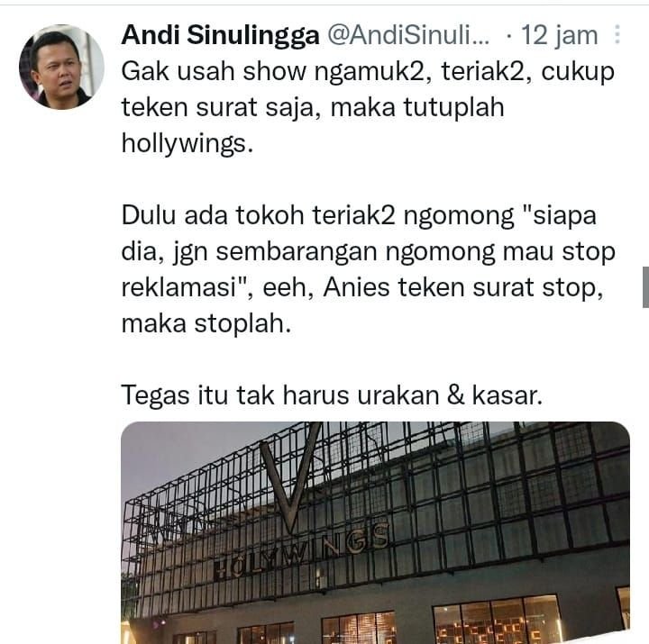Click the word hollywings. in the tweet

pyautogui.click(x=187, y=143)
